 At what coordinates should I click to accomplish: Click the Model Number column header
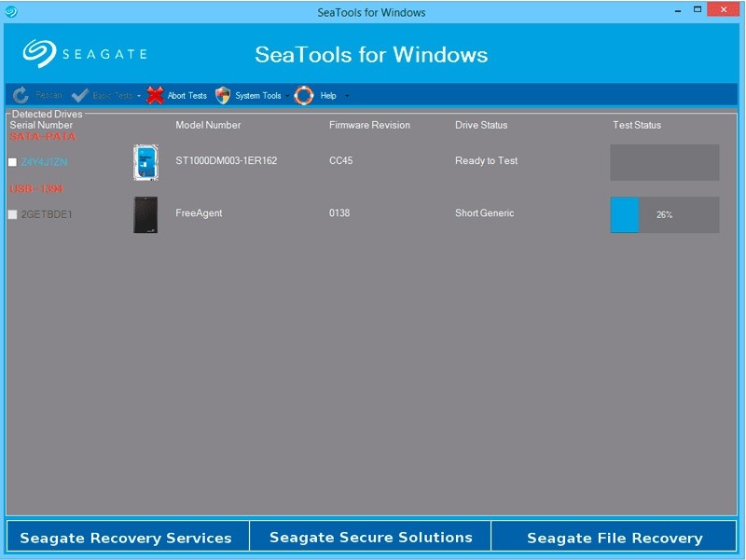208,125
